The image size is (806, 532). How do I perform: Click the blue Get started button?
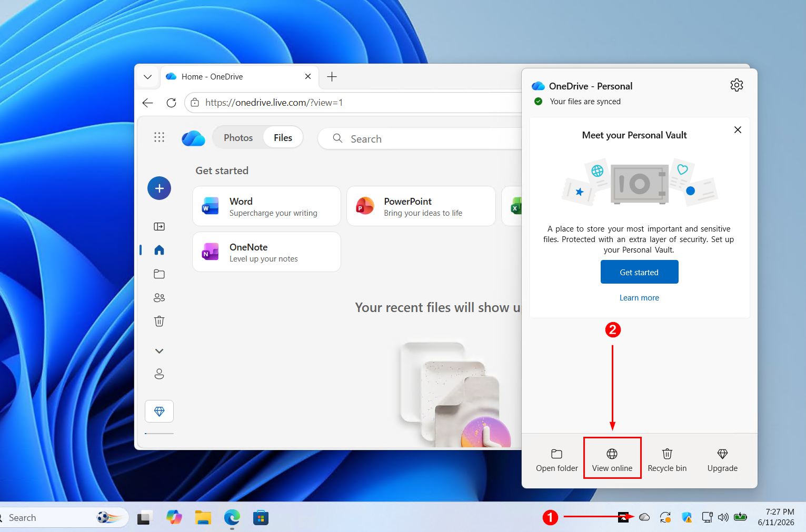click(x=639, y=272)
